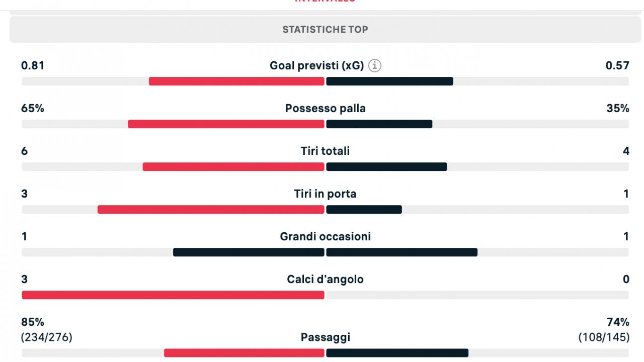This screenshot has height=362, width=644.
Task: Click the red Possesso palla bar
Action: coord(226,124)
